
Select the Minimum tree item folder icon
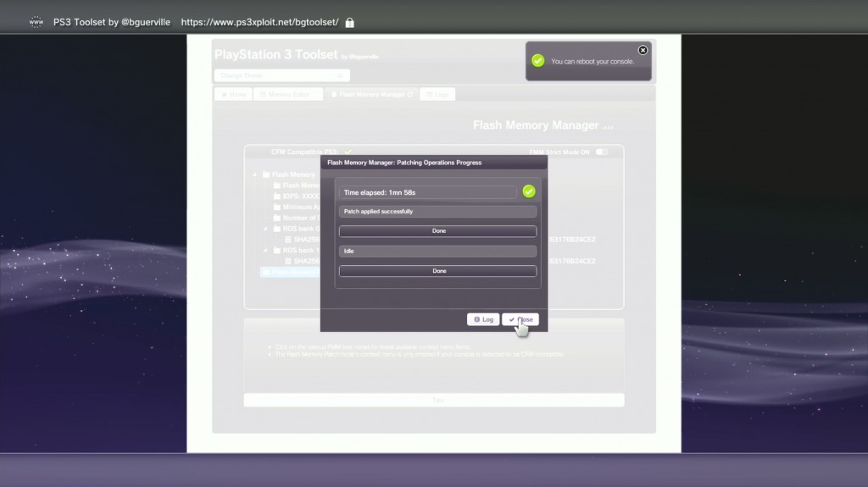(277, 207)
